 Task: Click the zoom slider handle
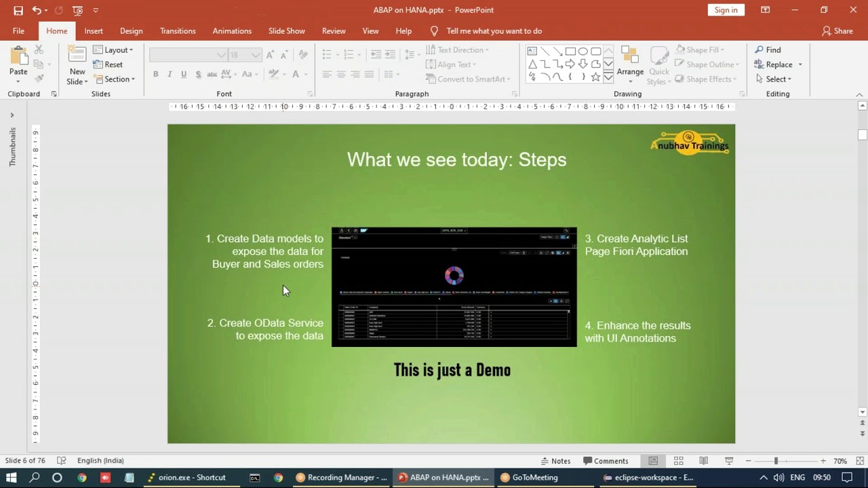(x=776, y=461)
